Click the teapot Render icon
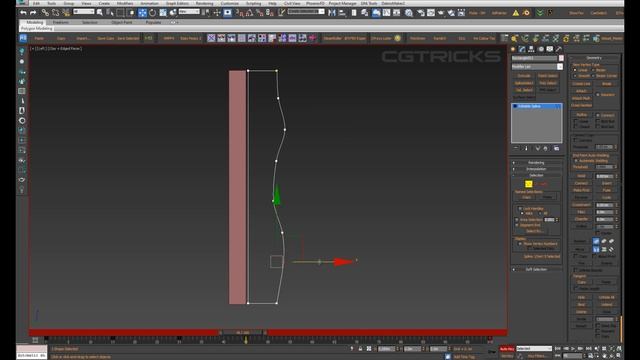This screenshot has height=360, width=640. [441, 13]
